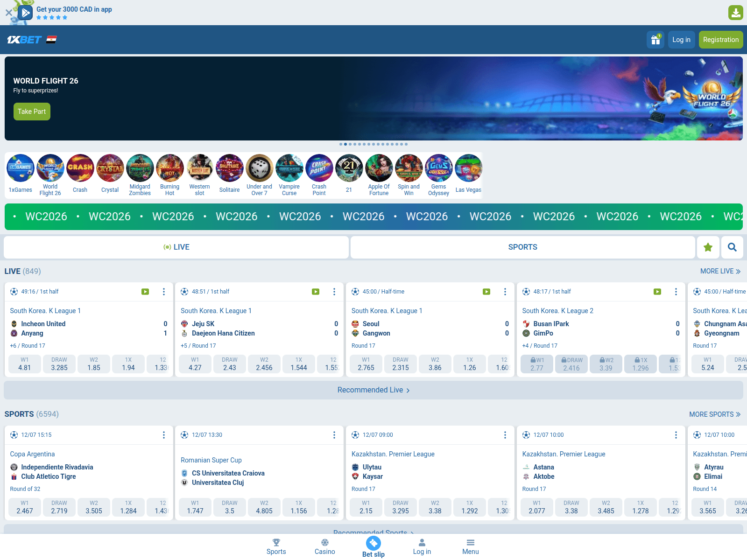Switch to the SPORTS tab
Screen dimensions: 747x560
pos(523,247)
